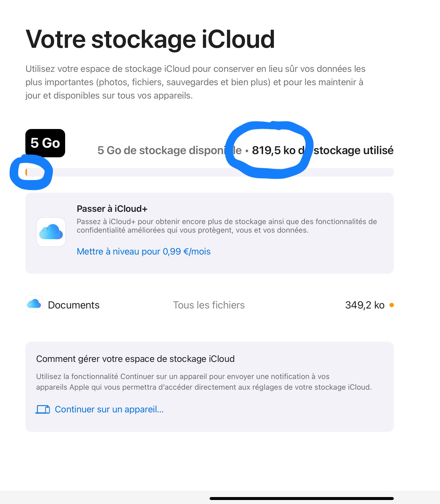Click Comment gérer votre espace de stockage heading
Screen dimensions: 440x504
click(x=135, y=359)
